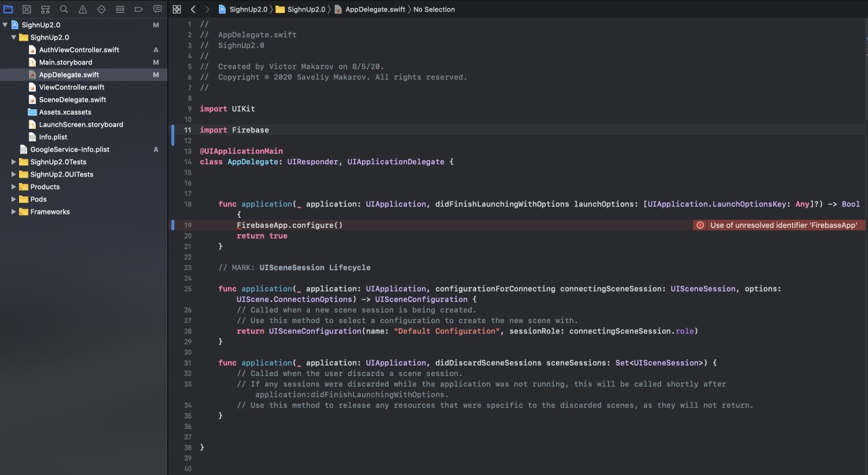This screenshot has width=868, height=475.
Task: Open Assets.xcassets catalog
Action: pyautogui.click(x=83, y=112)
